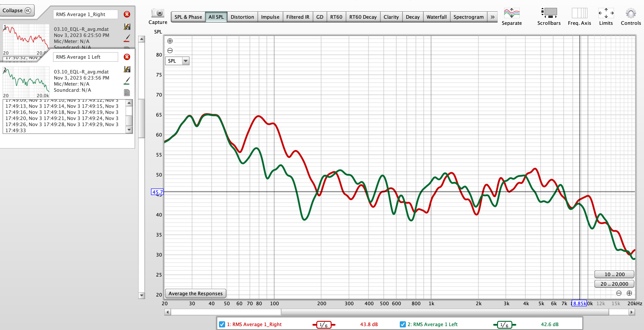Screen dimensions: 644x330
Task: Remove the RMS Average 1 Left measurement
Action: point(127,57)
